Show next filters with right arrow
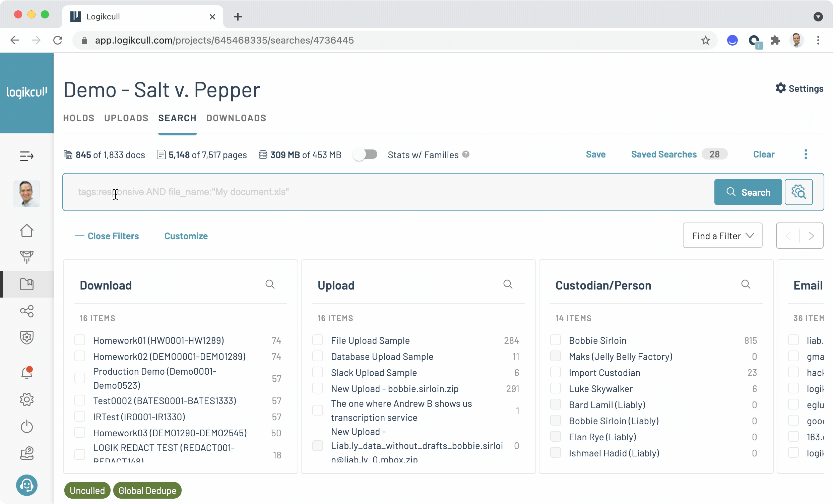833x504 pixels. coord(811,236)
